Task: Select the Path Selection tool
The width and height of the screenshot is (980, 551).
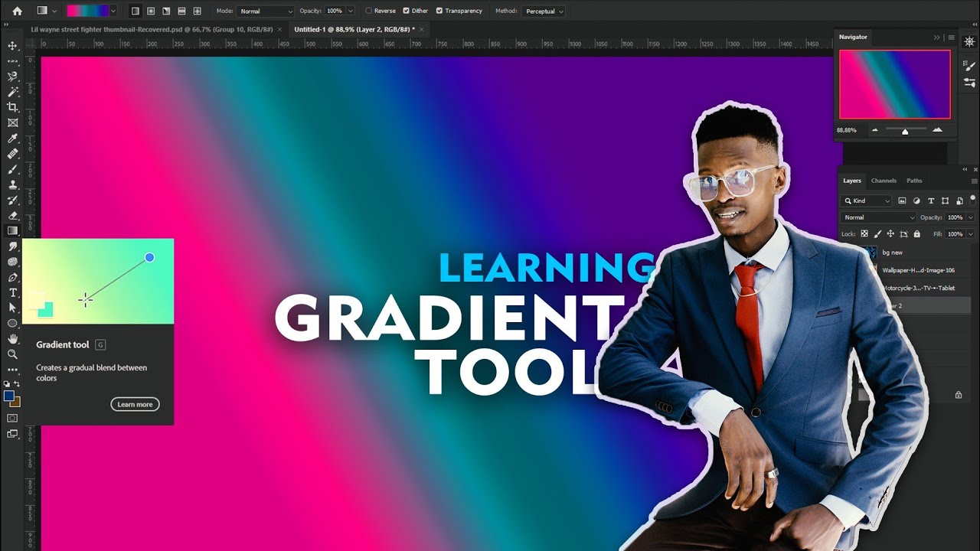Action: [x=12, y=308]
